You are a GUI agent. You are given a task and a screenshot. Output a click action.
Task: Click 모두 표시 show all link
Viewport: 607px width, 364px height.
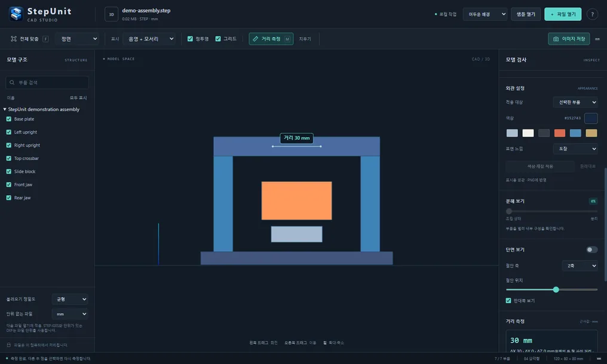(78, 98)
